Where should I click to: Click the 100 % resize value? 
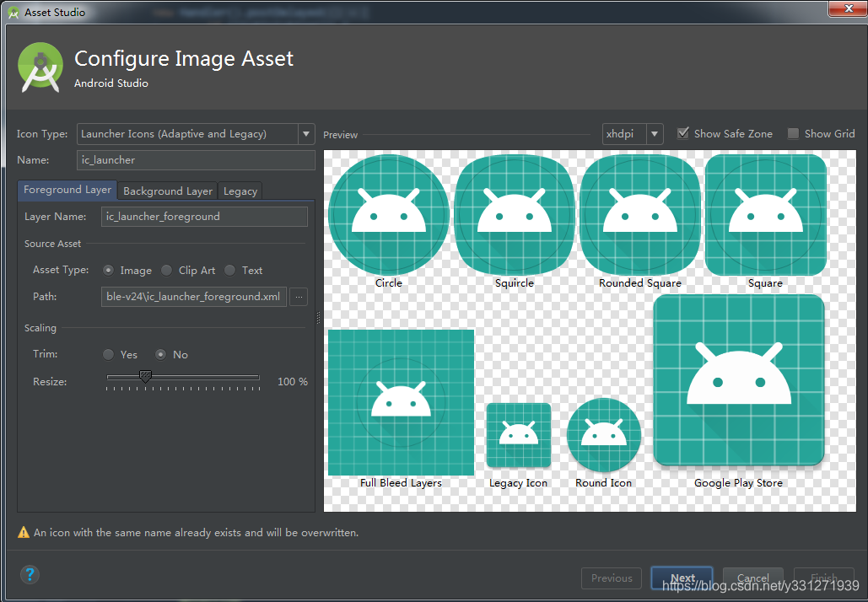pyautogui.click(x=293, y=382)
